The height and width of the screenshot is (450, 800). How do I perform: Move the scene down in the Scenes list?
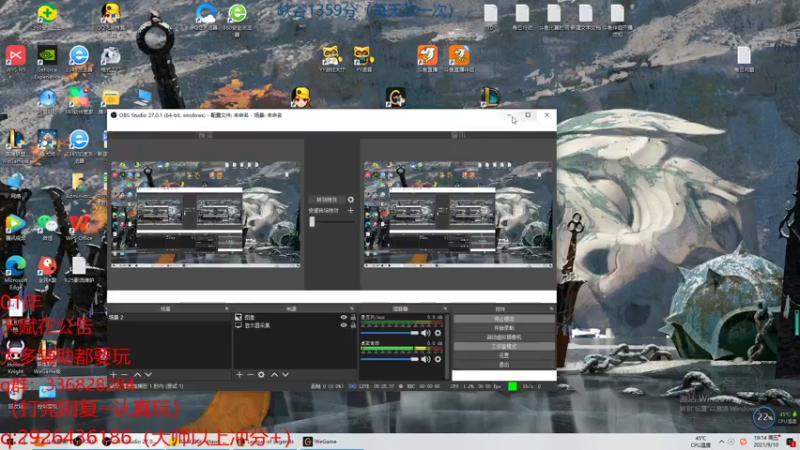click(x=148, y=374)
